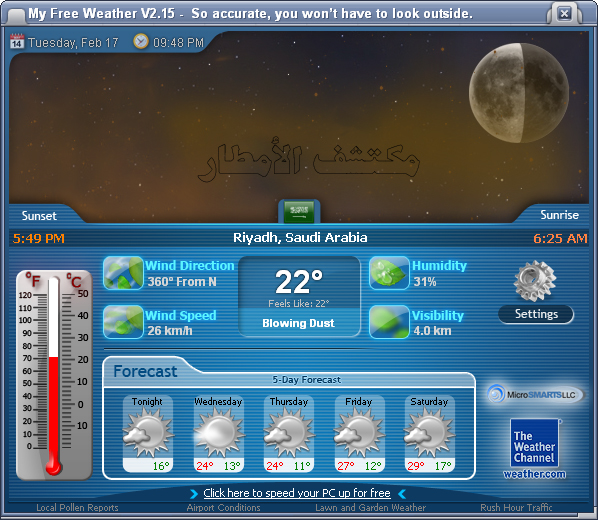Image resolution: width=598 pixels, height=520 pixels.
Task: Click the clock icon beside the time
Action: (141, 41)
